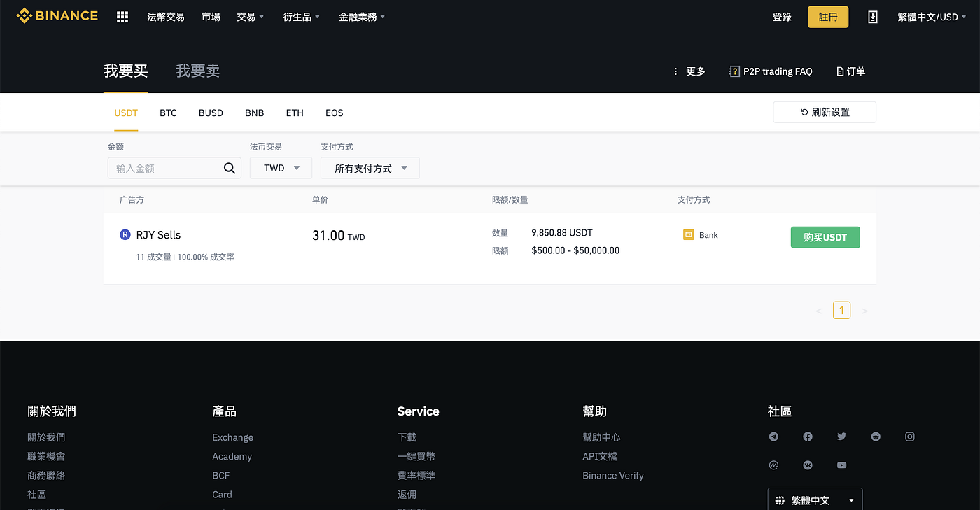The image size is (980, 510).
Task: Open footer API文檔 link
Action: click(600, 456)
